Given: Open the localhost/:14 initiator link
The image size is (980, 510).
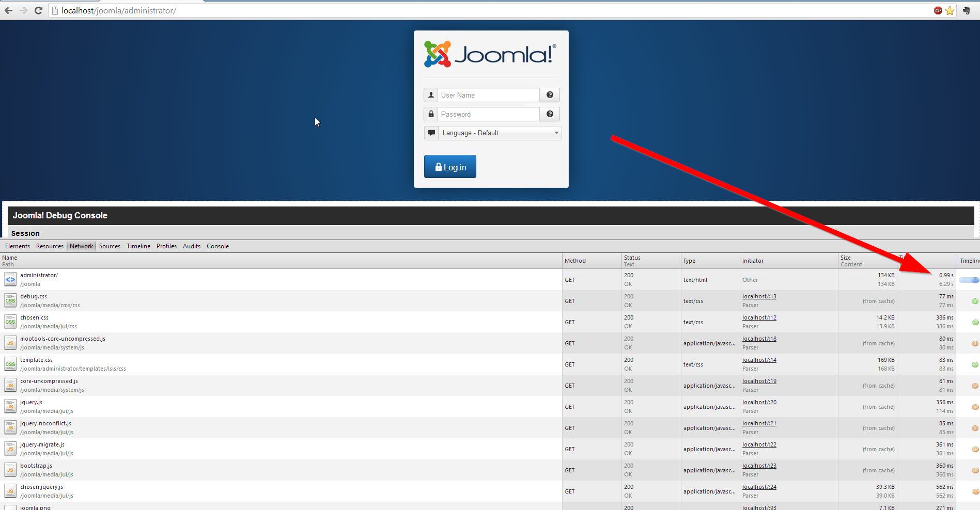Looking at the screenshot, I should 759,360.
